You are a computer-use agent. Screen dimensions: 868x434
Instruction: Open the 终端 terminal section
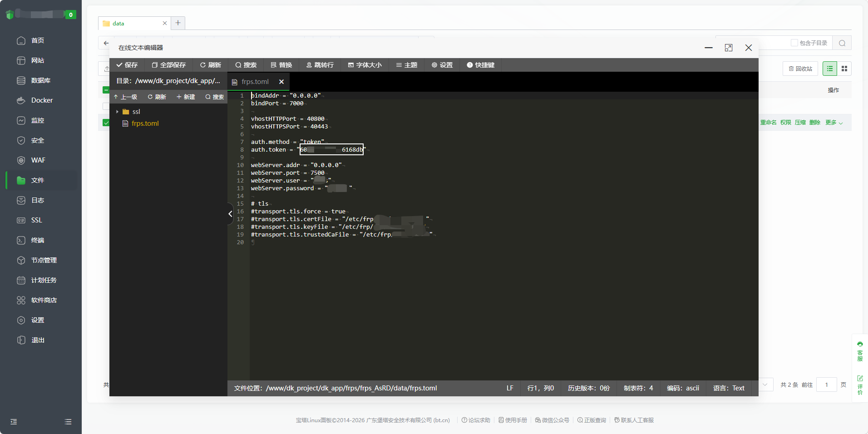click(x=38, y=240)
